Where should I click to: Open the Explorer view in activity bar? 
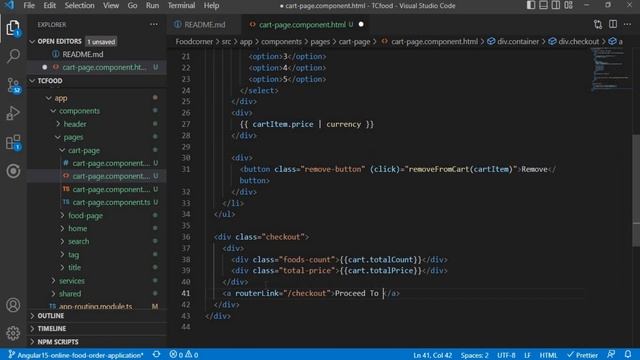click(13, 28)
